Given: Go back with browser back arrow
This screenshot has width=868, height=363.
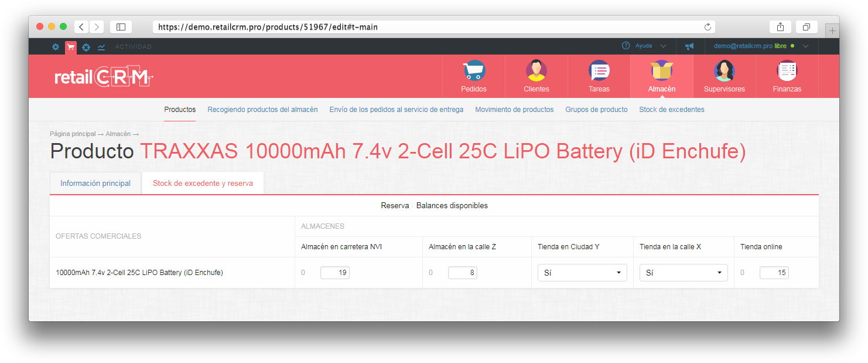Looking at the screenshot, I should [x=81, y=26].
